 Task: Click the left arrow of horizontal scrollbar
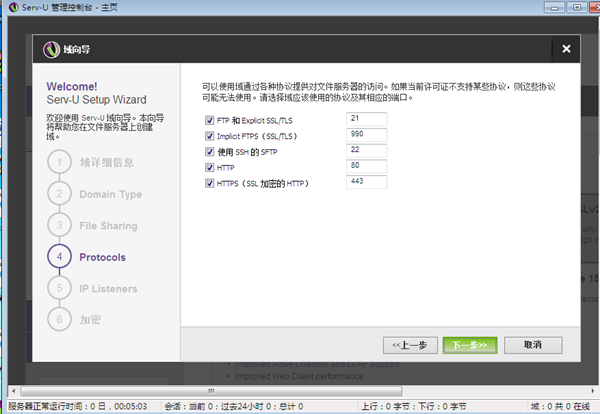coord(14,391)
